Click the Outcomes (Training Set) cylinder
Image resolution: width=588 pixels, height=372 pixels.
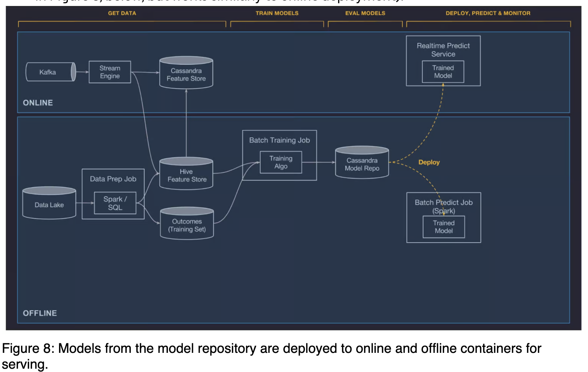click(187, 223)
